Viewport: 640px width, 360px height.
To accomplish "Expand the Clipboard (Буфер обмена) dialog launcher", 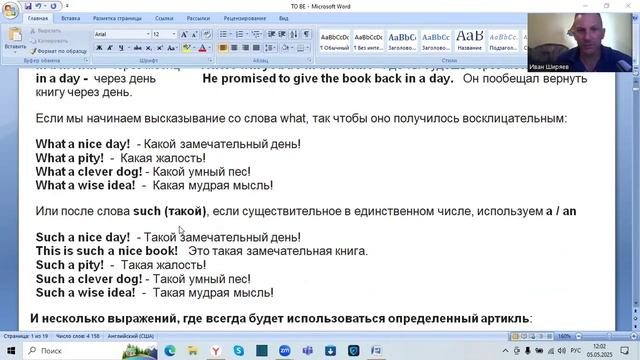I will (x=86, y=60).
